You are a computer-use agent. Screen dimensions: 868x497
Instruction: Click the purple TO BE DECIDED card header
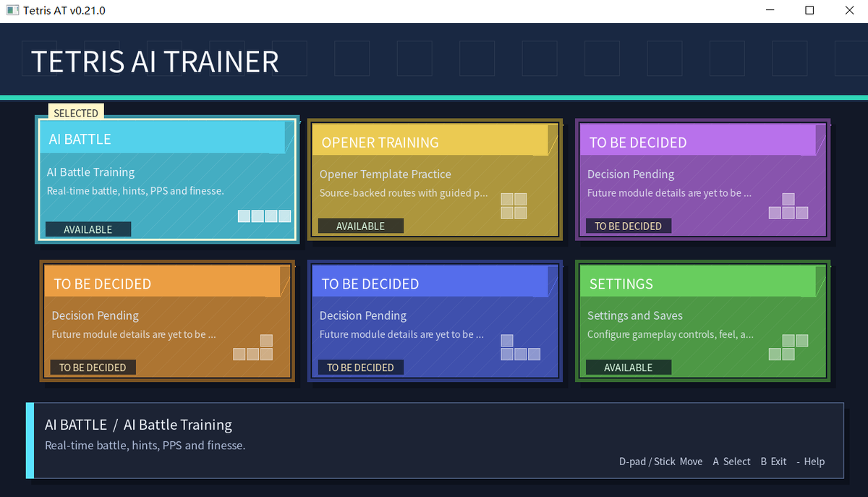[x=702, y=140]
